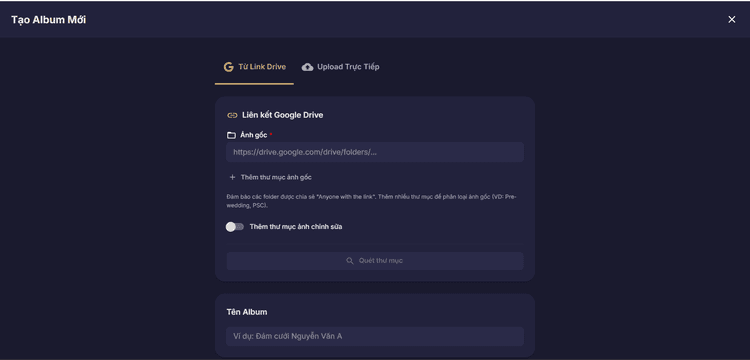This screenshot has width=750, height=360.
Task: Click the cloud upload icon
Action: click(307, 67)
